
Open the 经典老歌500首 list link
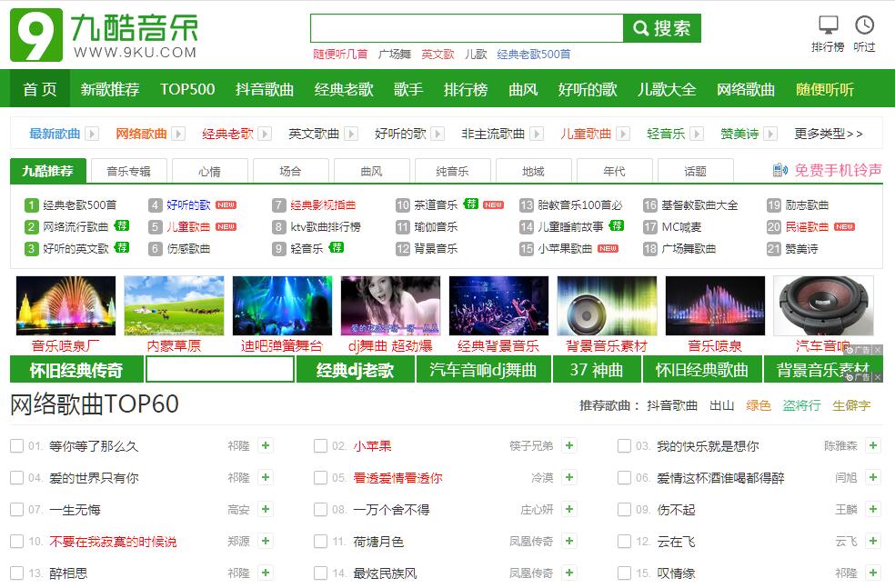[x=79, y=204]
